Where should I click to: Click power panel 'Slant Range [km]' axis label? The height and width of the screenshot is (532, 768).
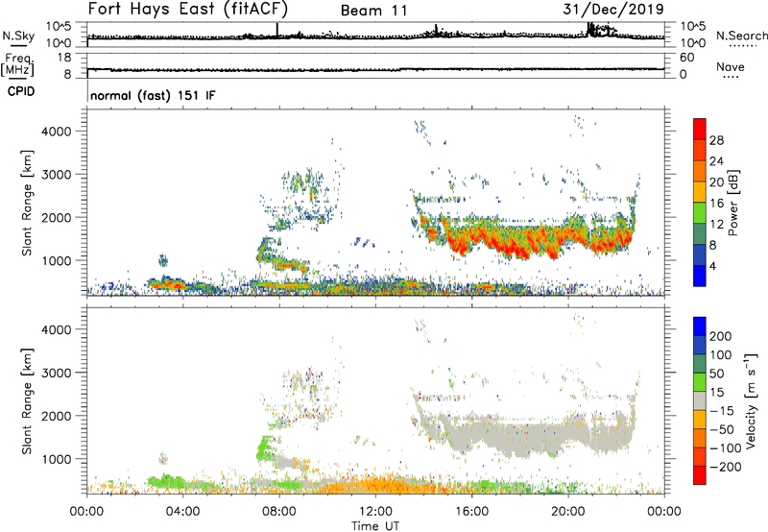pos(27,203)
